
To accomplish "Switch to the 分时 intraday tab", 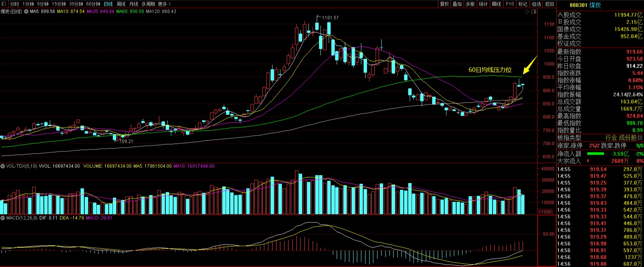I will pos(14,4).
